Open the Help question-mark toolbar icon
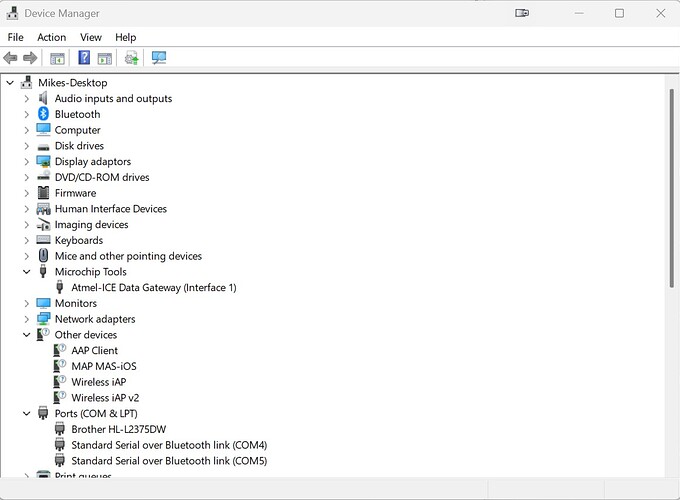Image resolution: width=680 pixels, height=500 pixels. (84, 58)
